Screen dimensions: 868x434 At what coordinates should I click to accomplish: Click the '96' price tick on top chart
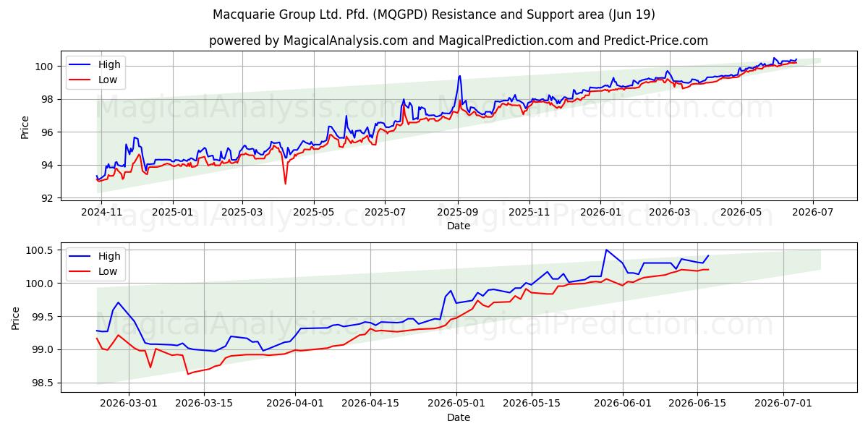click(48, 132)
